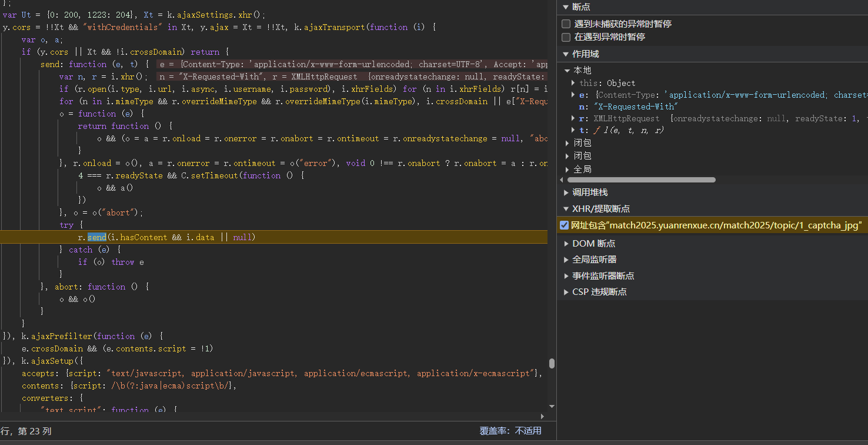Expand scope variable e with Content-Type
The image size is (868, 445).
pyautogui.click(x=573, y=95)
